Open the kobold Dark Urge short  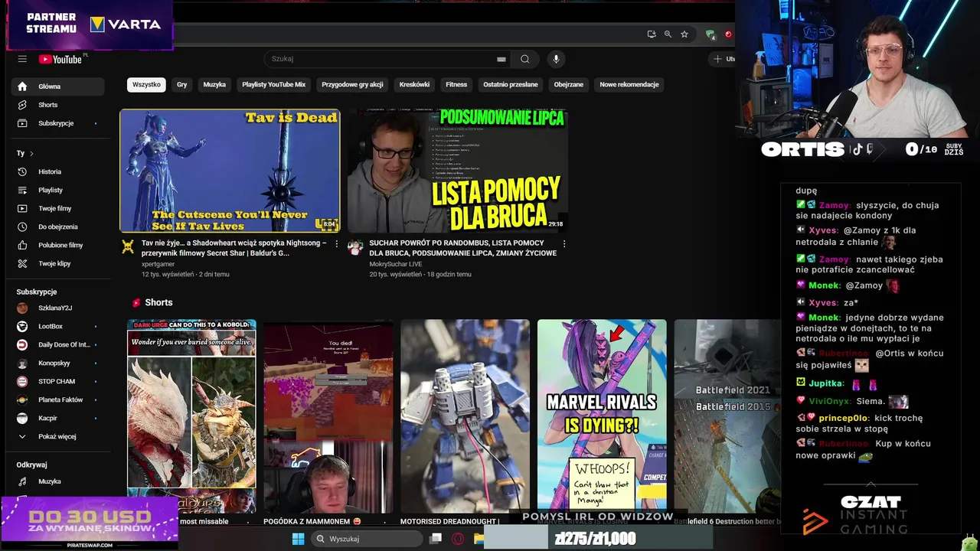click(191, 416)
